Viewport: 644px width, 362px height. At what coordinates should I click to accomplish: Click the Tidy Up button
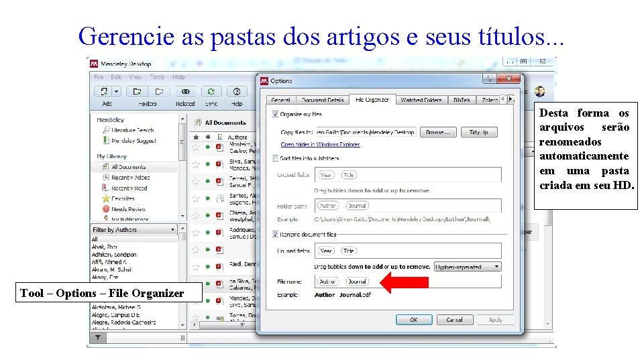(478, 132)
